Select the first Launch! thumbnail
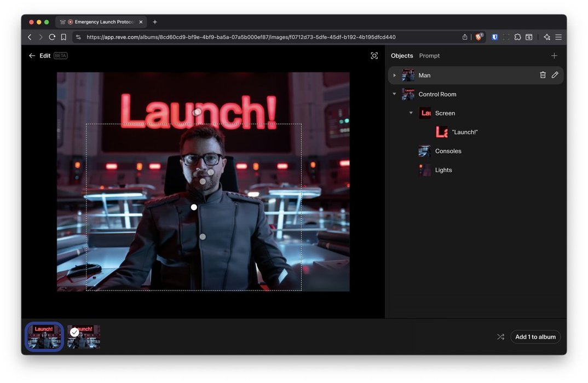 (44, 336)
